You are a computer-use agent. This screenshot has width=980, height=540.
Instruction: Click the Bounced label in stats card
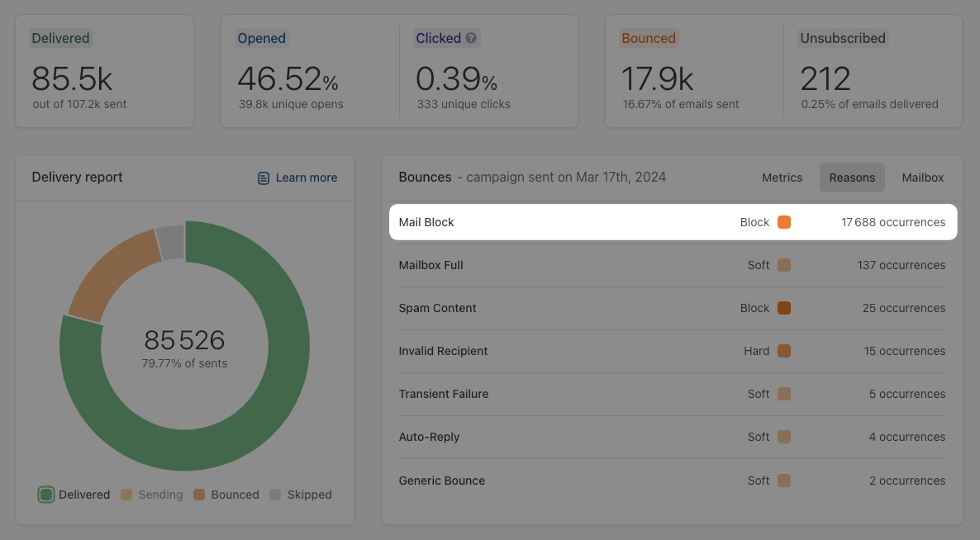[x=649, y=38]
